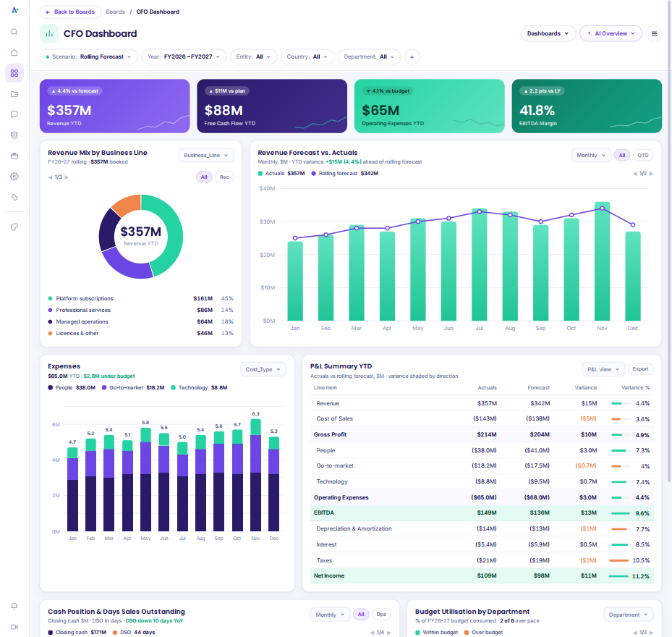Open the search icon in sidebar
The height and width of the screenshot is (637, 672).
tap(14, 32)
